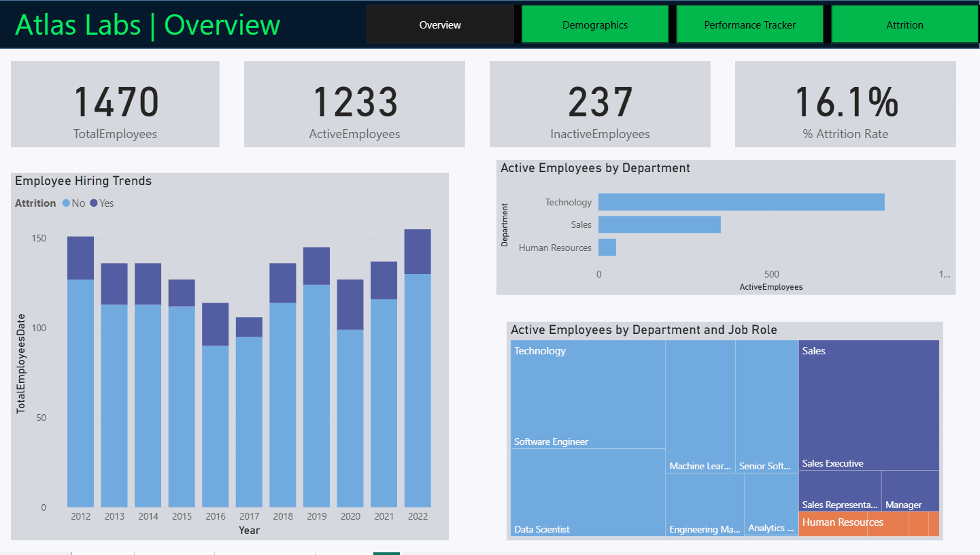Open the Performance Tracker page
This screenshot has height=555, width=980.
click(x=750, y=24)
